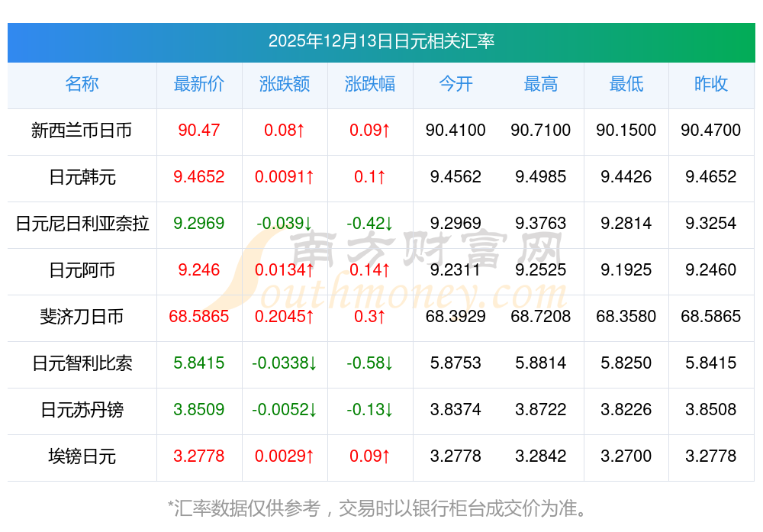763x532 pixels.
Task: Click the 涨跌幅 column header
Action: click(x=370, y=84)
